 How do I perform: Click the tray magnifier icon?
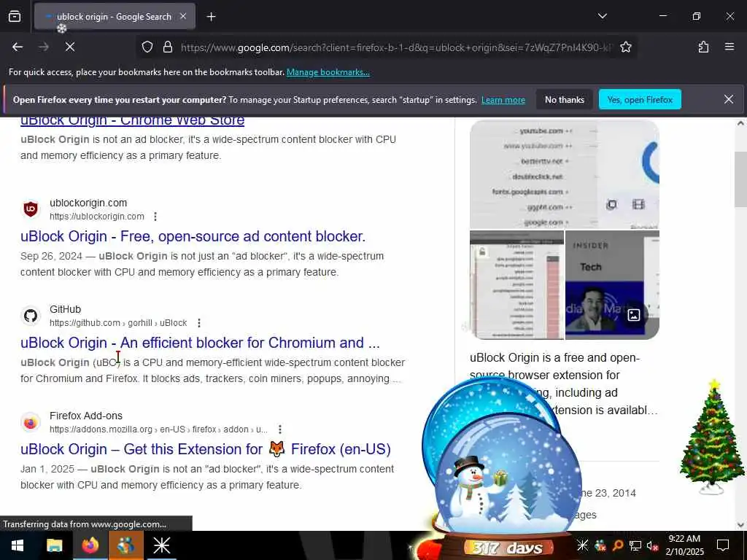617,545
